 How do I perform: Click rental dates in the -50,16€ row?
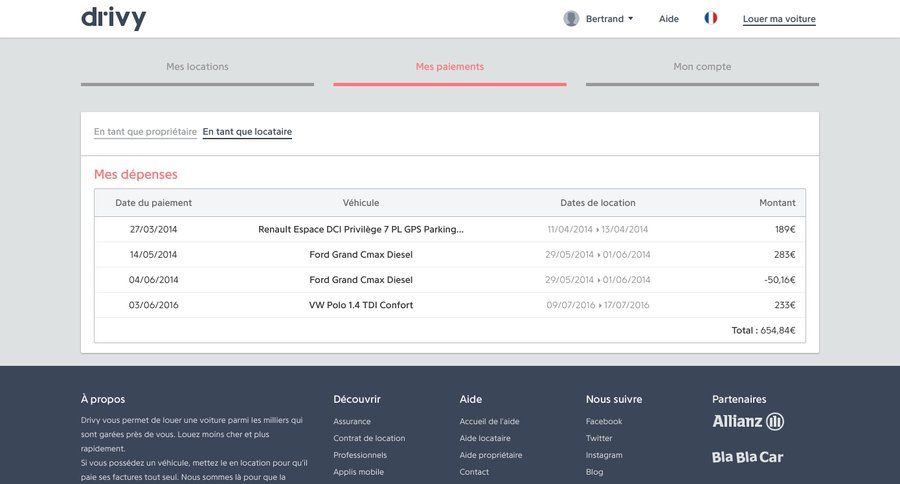pos(598,280)
